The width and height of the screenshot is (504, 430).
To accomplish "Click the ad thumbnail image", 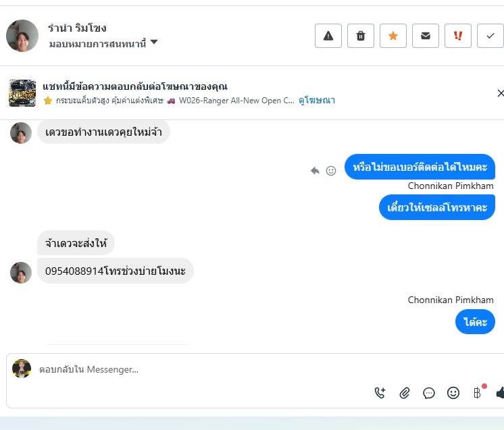I will (22, 93).
